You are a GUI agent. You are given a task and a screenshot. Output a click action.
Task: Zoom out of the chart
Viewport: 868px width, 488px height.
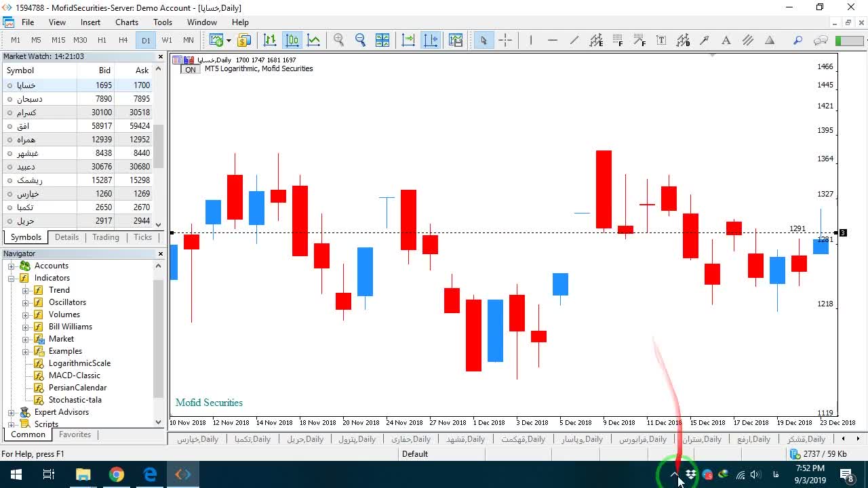pyautogui.click(x=360, y=40)
